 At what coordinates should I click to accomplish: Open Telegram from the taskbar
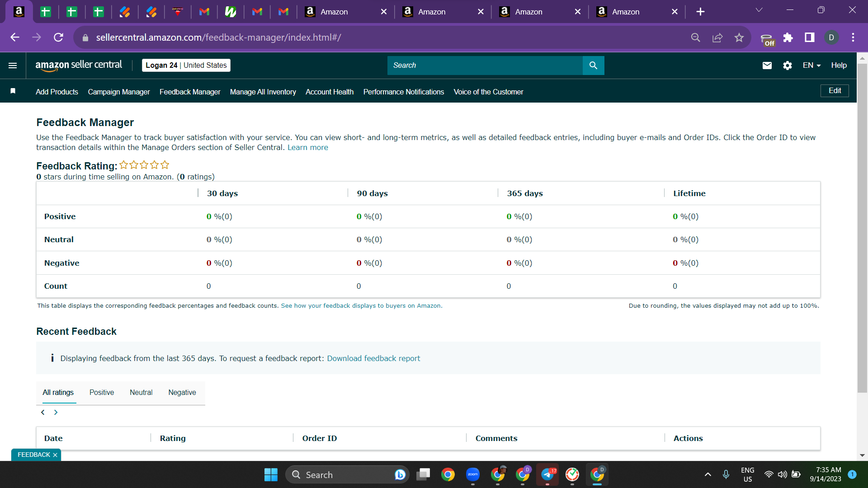(547, 474)
